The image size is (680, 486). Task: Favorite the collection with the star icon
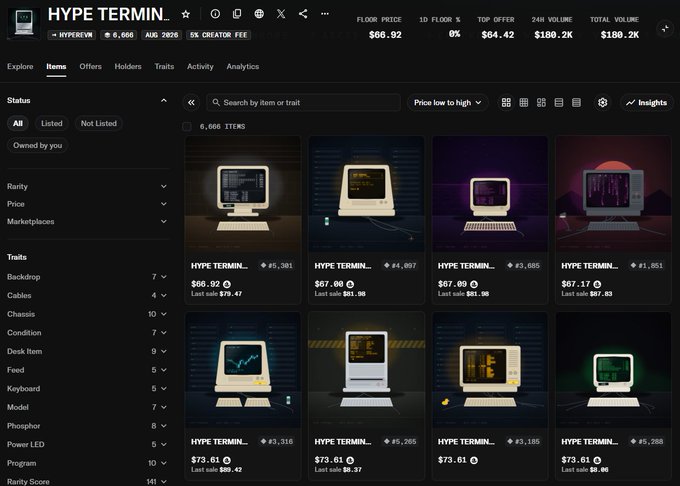coord(186,14)
